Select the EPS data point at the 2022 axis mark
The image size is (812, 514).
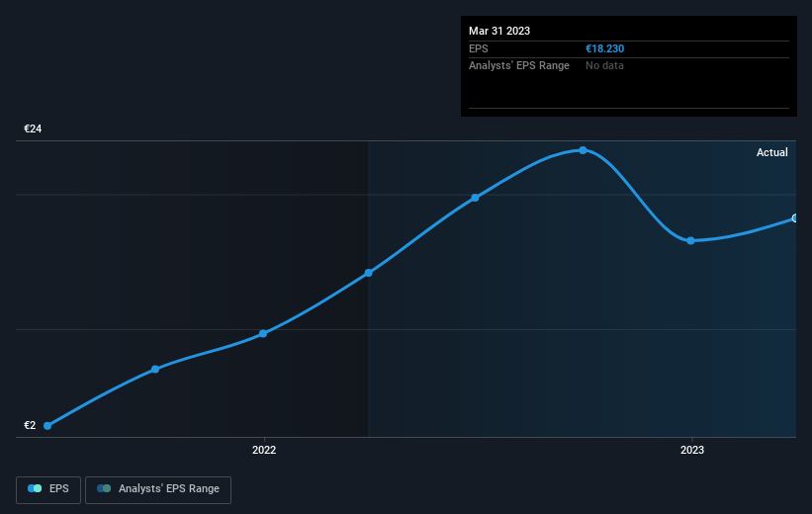263,333
